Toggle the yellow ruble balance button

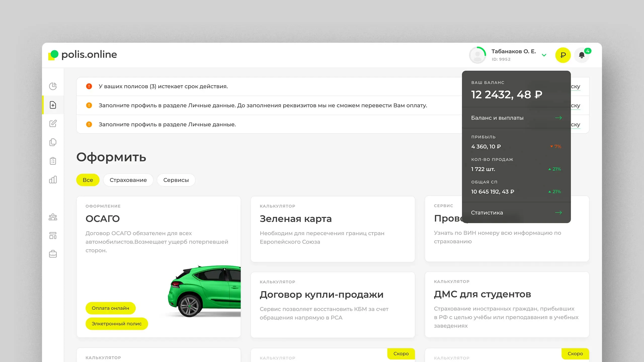[x=563, y=55]
